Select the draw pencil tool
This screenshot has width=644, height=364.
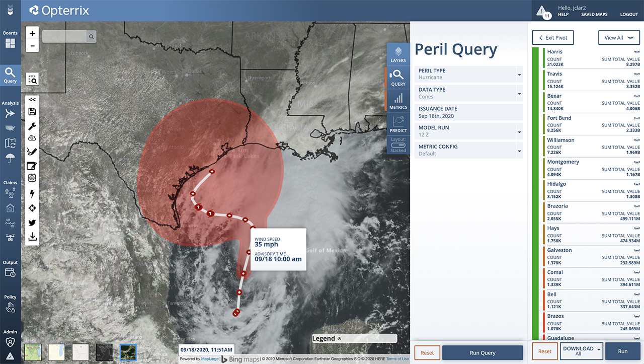pos(32,151)
